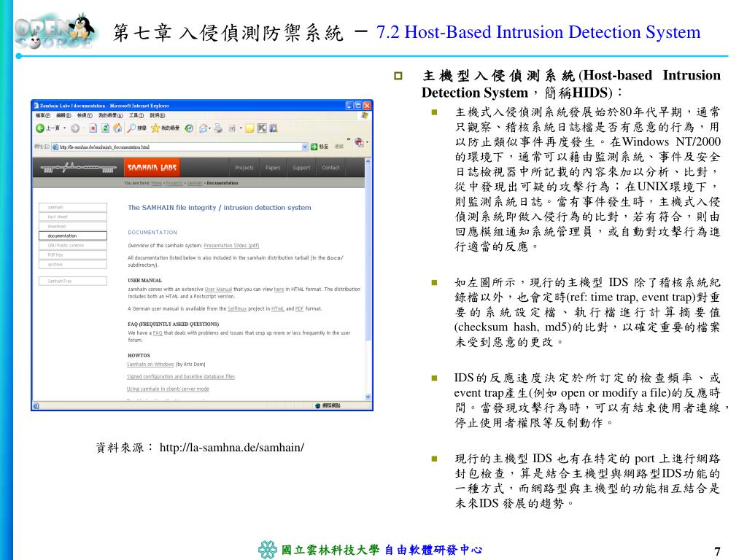Image resolution: width=747 pixels, height=560 pixels.
Task: Click the Windows flag logo in menu bar
Action: (x=365, y=115)
